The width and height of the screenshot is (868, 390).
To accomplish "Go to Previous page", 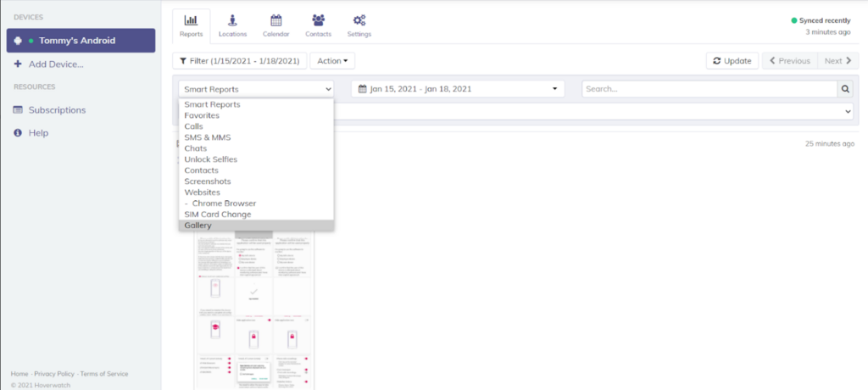I will point(790,61).
